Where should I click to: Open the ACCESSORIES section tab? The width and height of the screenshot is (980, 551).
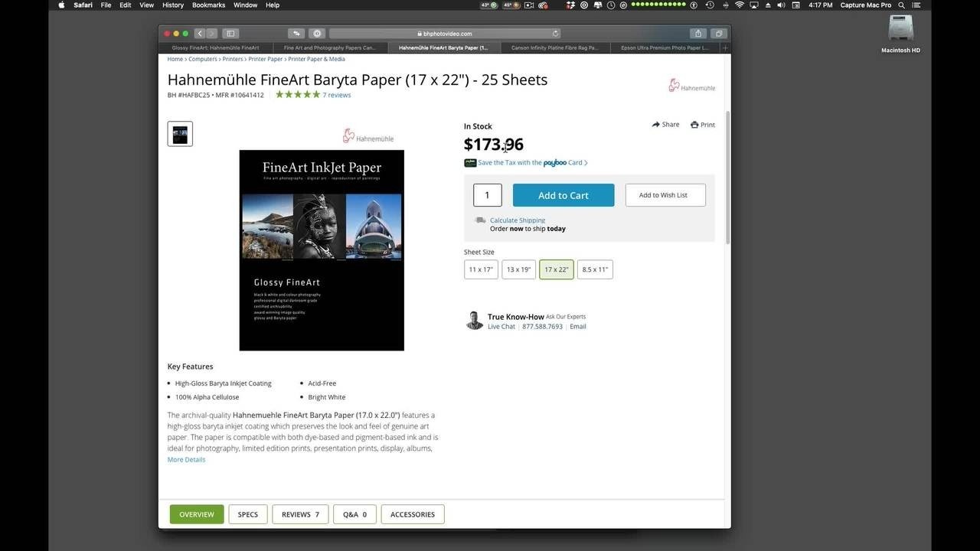pyautogui.click(x=413, y=514)
